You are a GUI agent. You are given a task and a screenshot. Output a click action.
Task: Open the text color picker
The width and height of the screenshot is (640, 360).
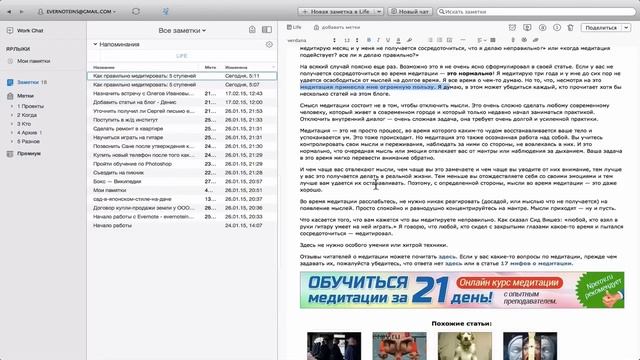click(x=398, y=40)
